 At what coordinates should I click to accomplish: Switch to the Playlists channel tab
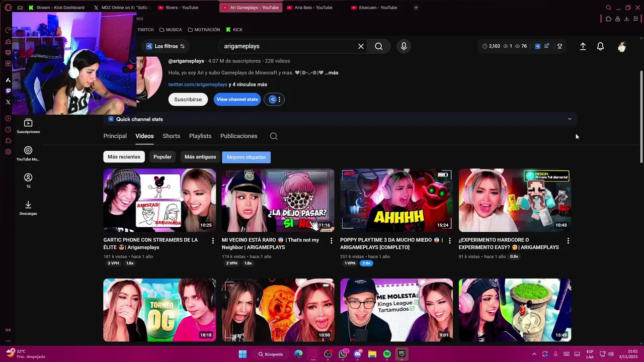(200, 136)
